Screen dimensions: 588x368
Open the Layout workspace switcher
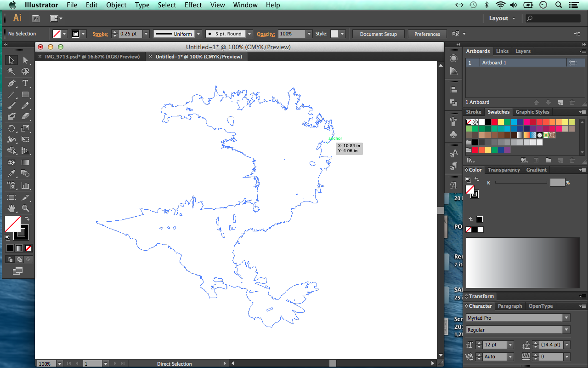[x=502, y=18]
